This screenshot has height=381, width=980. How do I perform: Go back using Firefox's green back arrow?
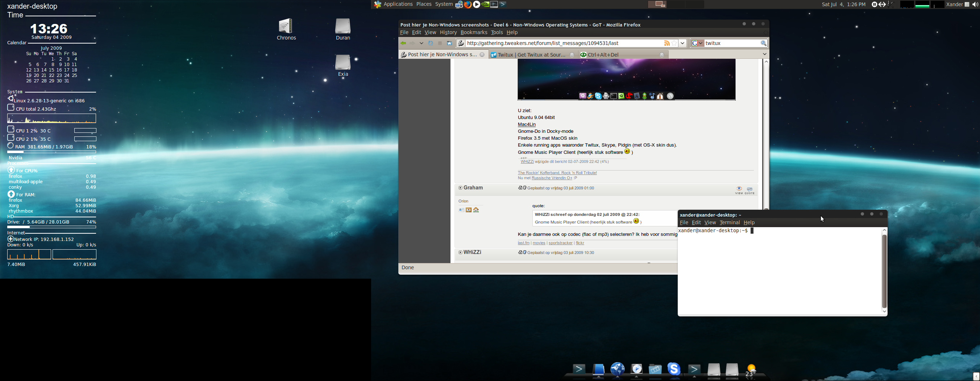(403, 44)
